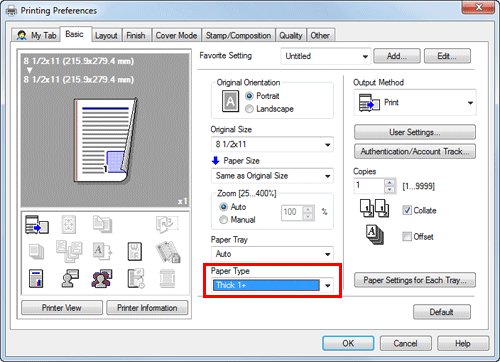Enable the Offset checkbox

[407, 237]
